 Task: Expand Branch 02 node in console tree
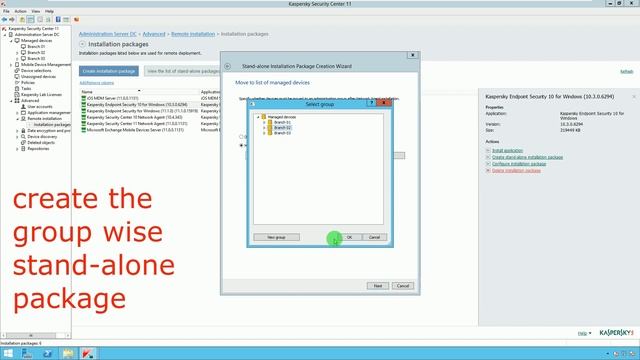coord(17,53)
